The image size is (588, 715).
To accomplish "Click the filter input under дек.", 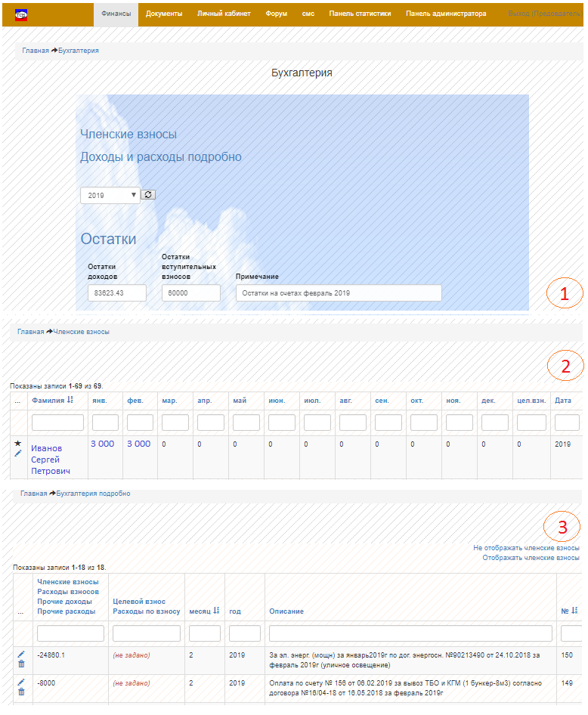I will (494, 422).
